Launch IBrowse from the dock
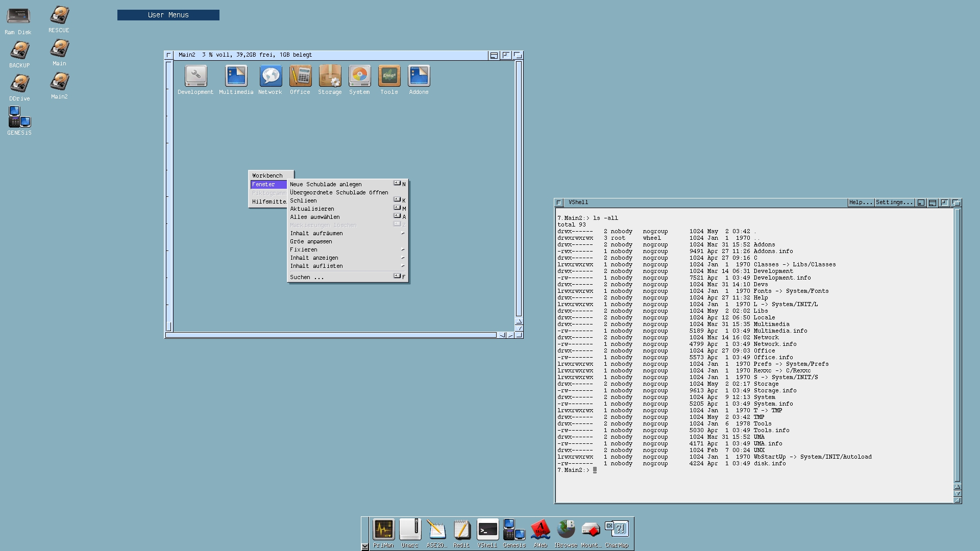The width and height of the screenshot is (980, 551). 566,530
